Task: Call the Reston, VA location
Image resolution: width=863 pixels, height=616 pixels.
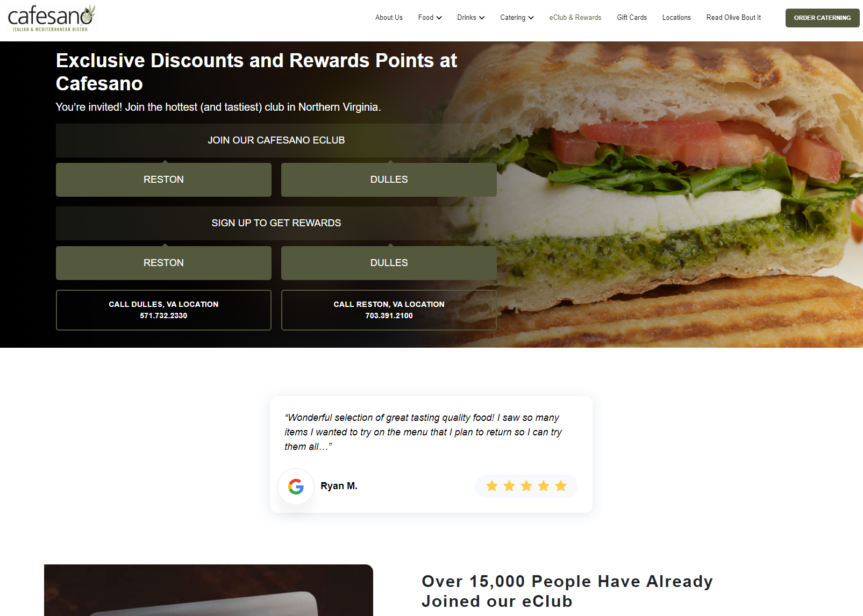Action: point(389,310)
